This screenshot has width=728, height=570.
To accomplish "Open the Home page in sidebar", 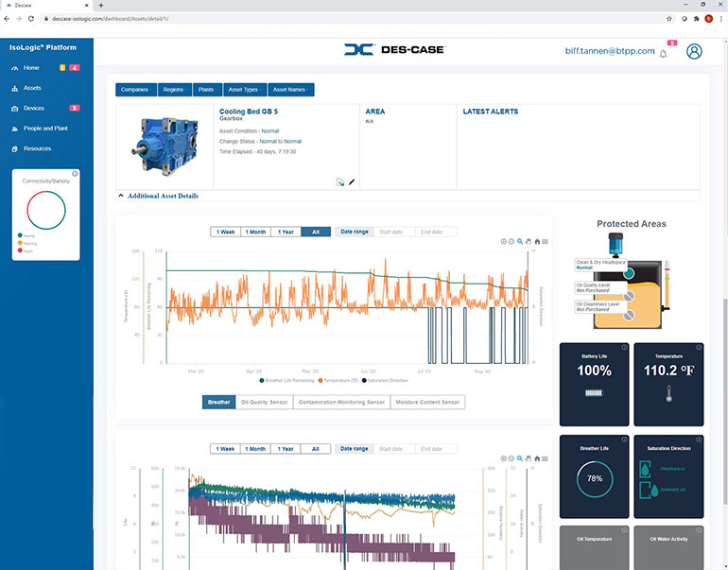I will coord(31,68).
